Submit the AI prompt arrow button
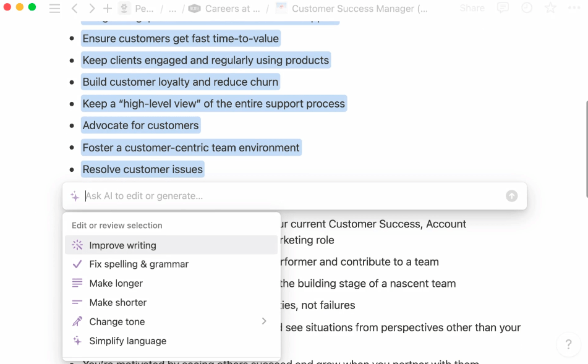The width and height of the screenshot is (588, 364). click(511, 196)
